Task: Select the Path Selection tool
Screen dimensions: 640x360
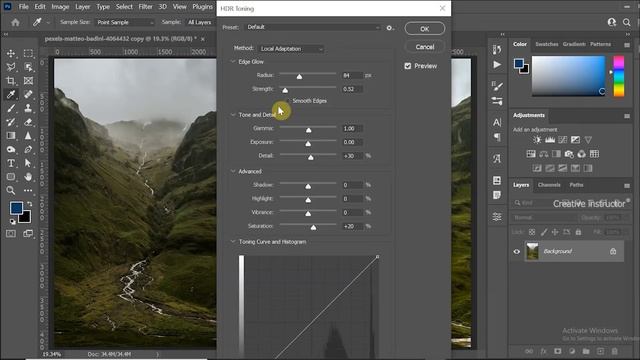Action: (28, 163)
